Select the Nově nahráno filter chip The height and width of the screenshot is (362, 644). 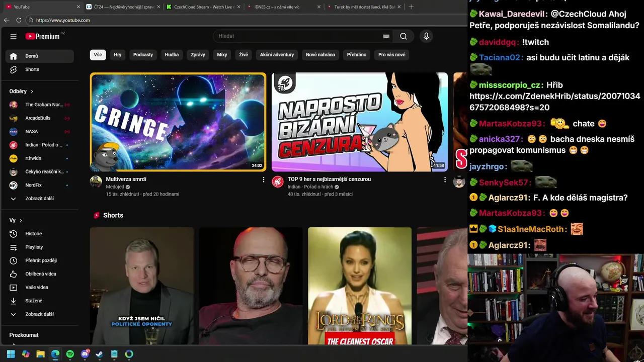pos(320,55)
